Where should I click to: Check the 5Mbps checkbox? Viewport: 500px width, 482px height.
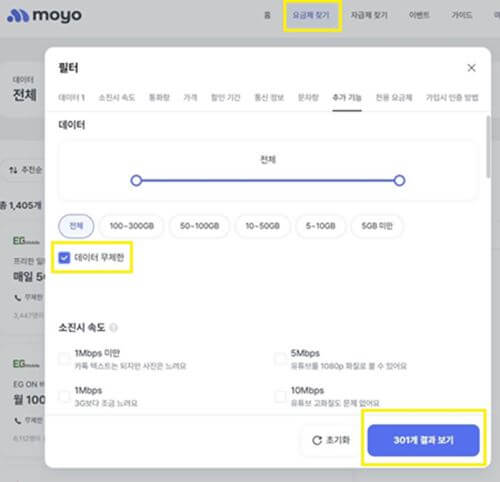280,359
